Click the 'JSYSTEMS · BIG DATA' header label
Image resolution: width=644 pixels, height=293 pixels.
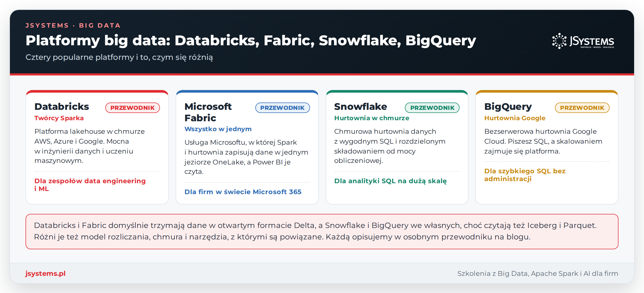pyautogui.click(x=73, y=26)
